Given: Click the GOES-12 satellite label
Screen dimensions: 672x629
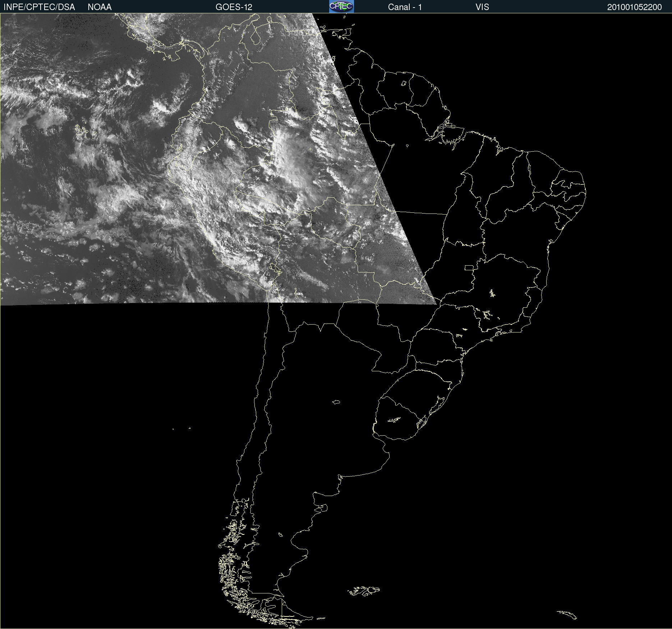Looking at the screenshot, I should pyautogui.click(x=234, y=7).
